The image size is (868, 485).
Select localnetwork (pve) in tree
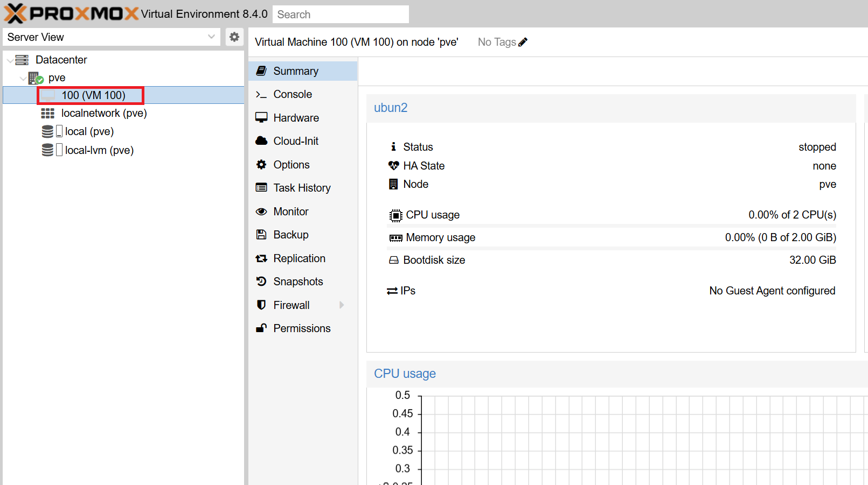click(x=103, y=113)
